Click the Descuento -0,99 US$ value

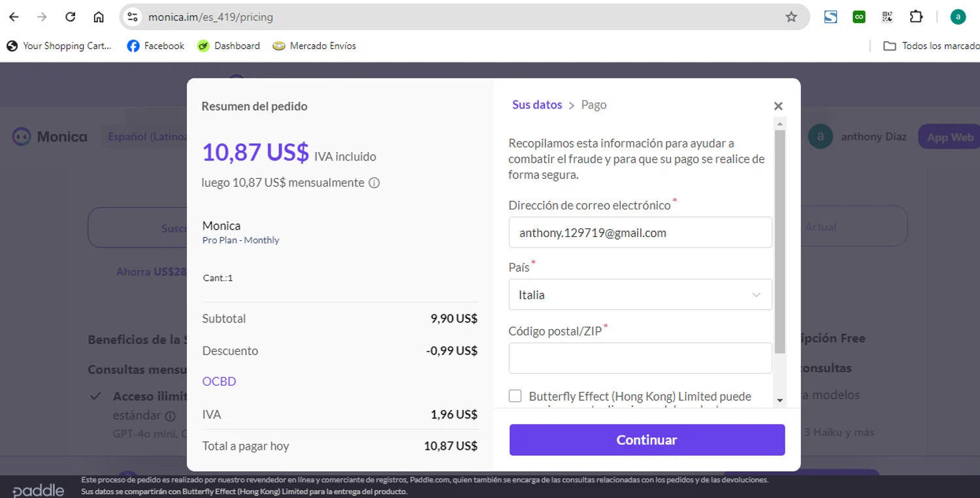tap(452, 350)
